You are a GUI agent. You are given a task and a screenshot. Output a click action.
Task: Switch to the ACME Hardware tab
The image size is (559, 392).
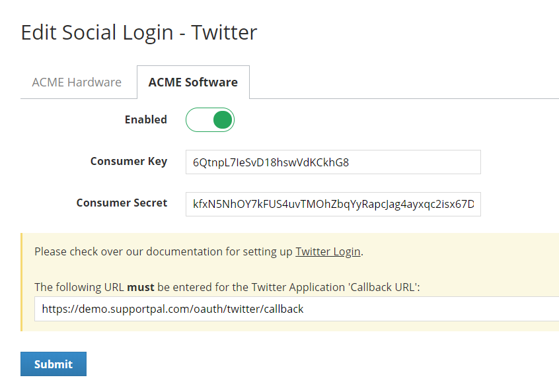click(77, 82)
